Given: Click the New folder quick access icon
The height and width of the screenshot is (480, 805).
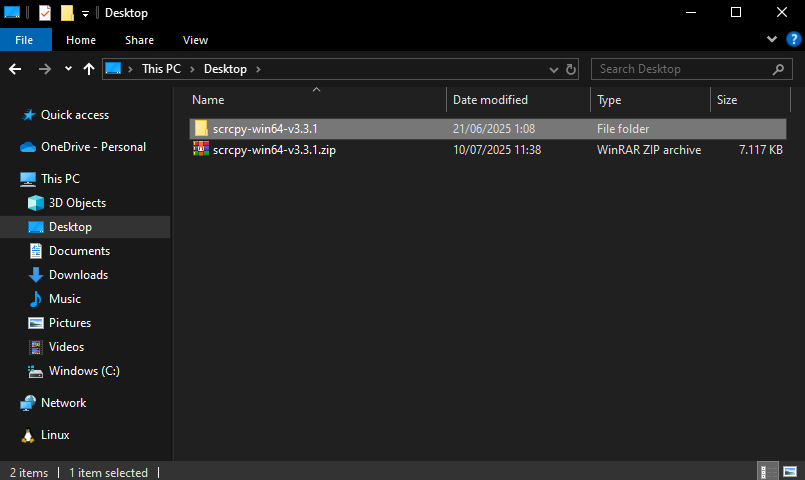Looking at the screenshot, I should tap(67, 12).
